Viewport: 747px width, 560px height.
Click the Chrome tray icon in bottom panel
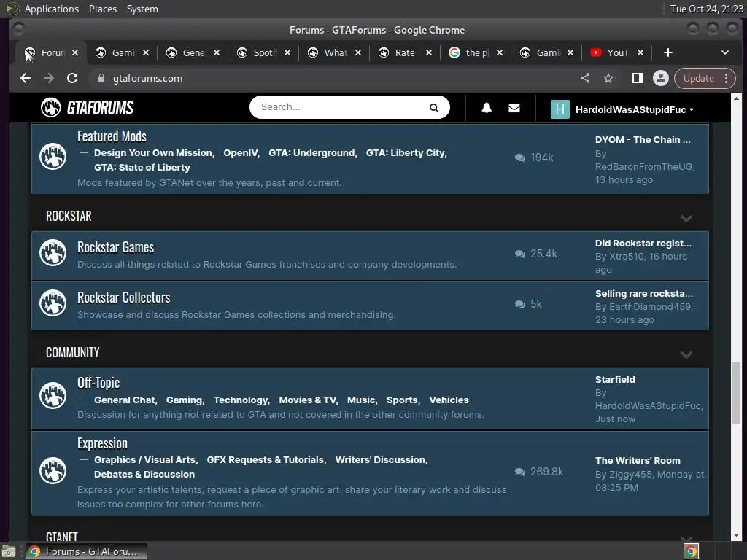click(x=691, y=551)
